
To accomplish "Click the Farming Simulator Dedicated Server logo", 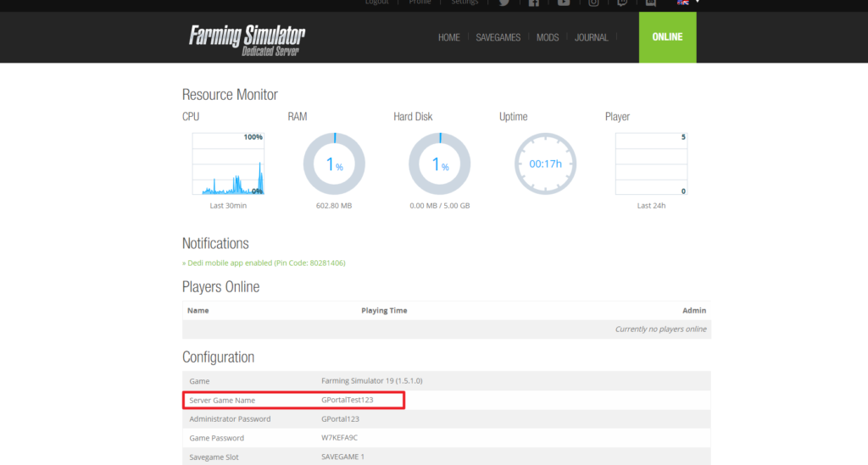I will (x=247, y=40).
